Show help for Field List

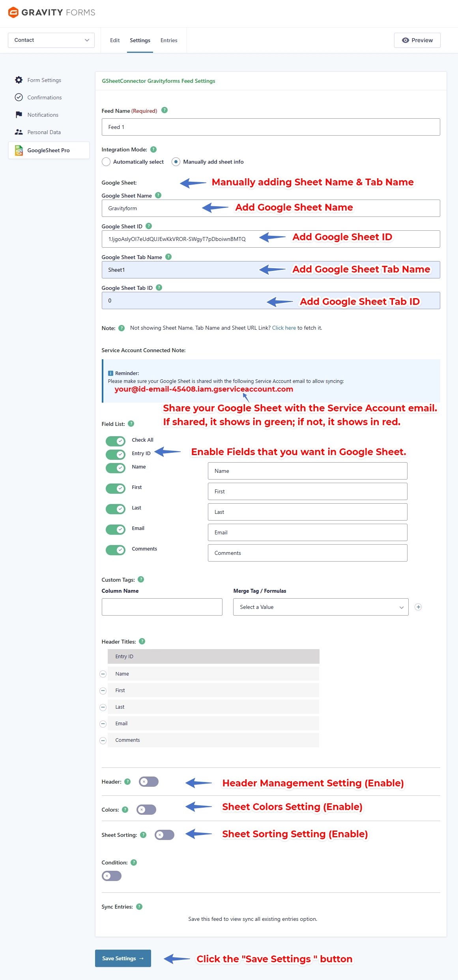point(131,424)
